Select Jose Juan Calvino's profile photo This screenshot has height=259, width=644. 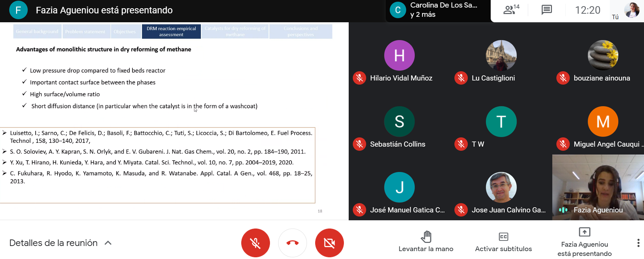501,187
